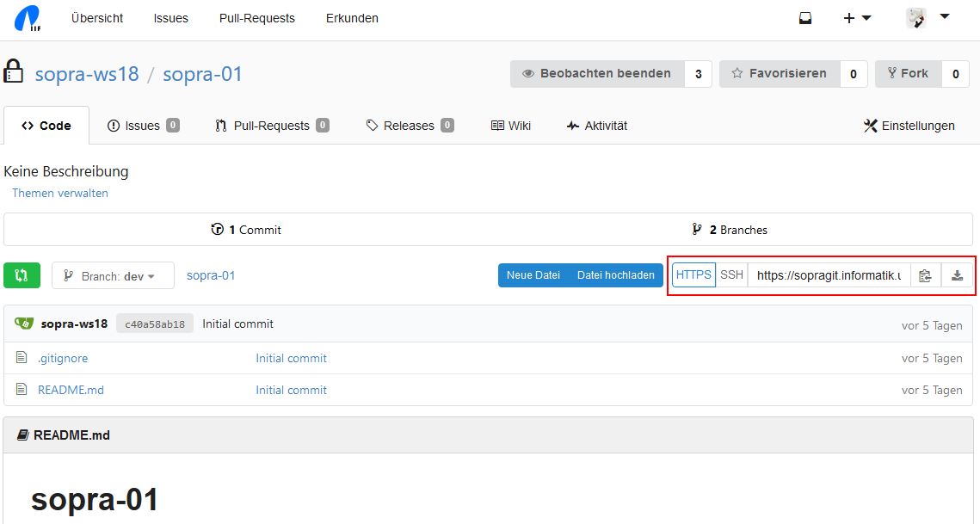Viewport: 980px width, 524px height.
Task: Switch clone URL to SSH
Action: (731, 275)
